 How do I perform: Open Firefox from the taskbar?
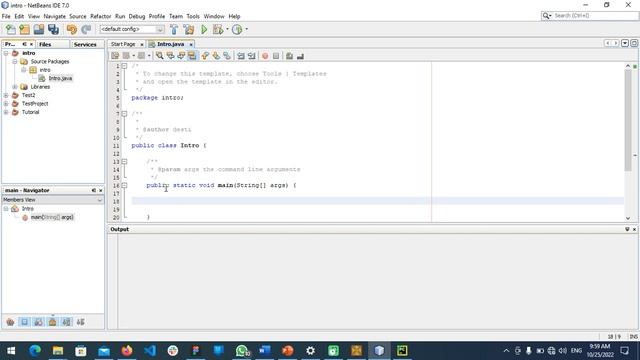click(127, 351)
